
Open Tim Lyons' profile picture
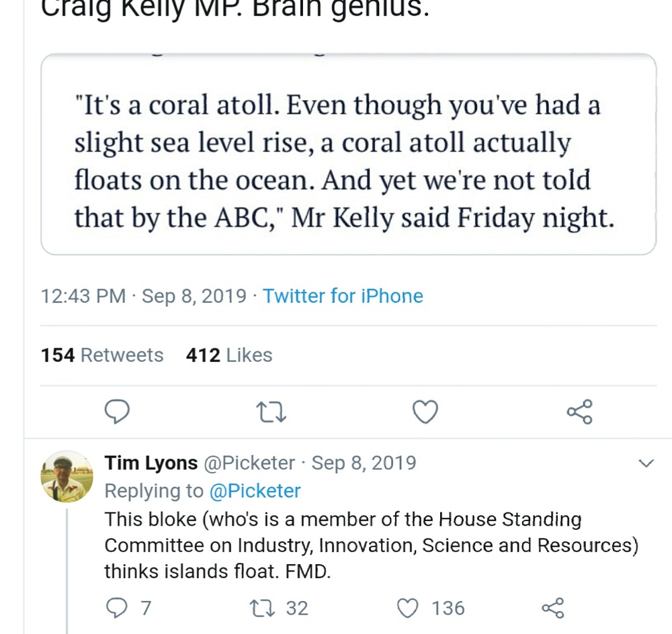(x=67, y=476)
